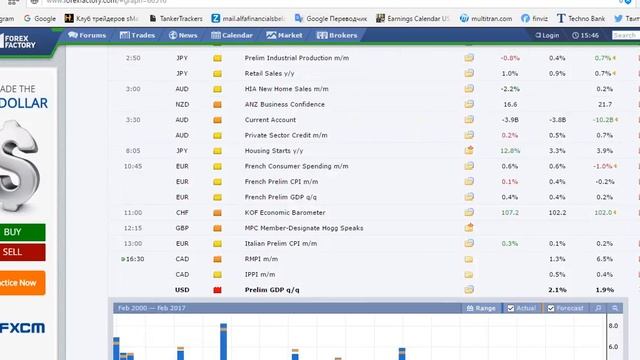This screenshot has height=360, width=640.
Task: Close detail folder for Prelim GDP q/q
Action: pyautogui.click(x=469, y=290)
